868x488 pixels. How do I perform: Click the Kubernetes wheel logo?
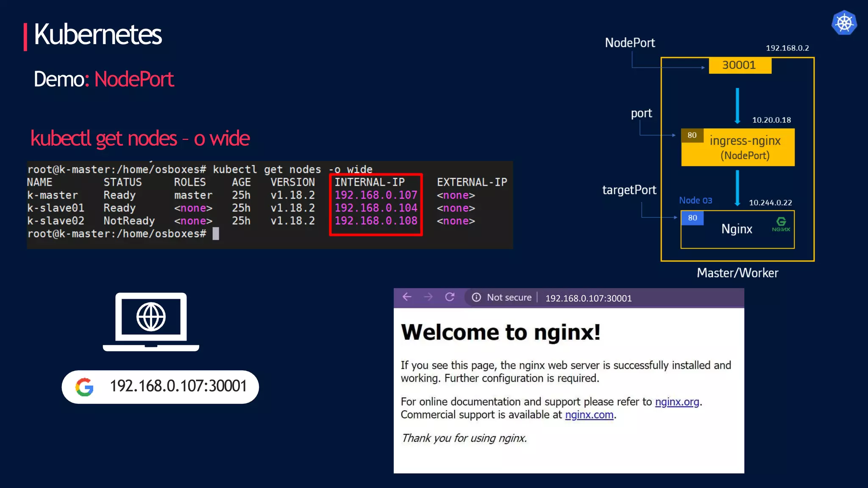844,23
